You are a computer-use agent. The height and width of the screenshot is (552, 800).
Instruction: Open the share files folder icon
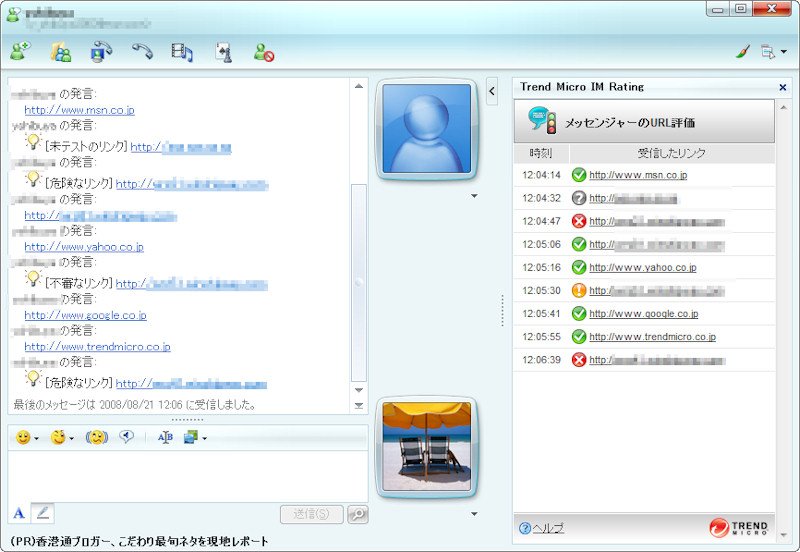coord(61,52)
